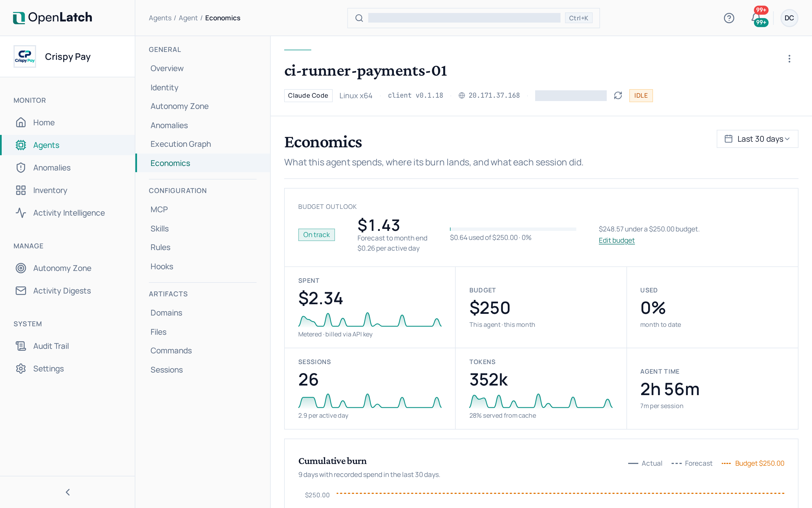Click the IDLE status badge
The height and width of the screenshot is (508, 812).
click(641, 96)
